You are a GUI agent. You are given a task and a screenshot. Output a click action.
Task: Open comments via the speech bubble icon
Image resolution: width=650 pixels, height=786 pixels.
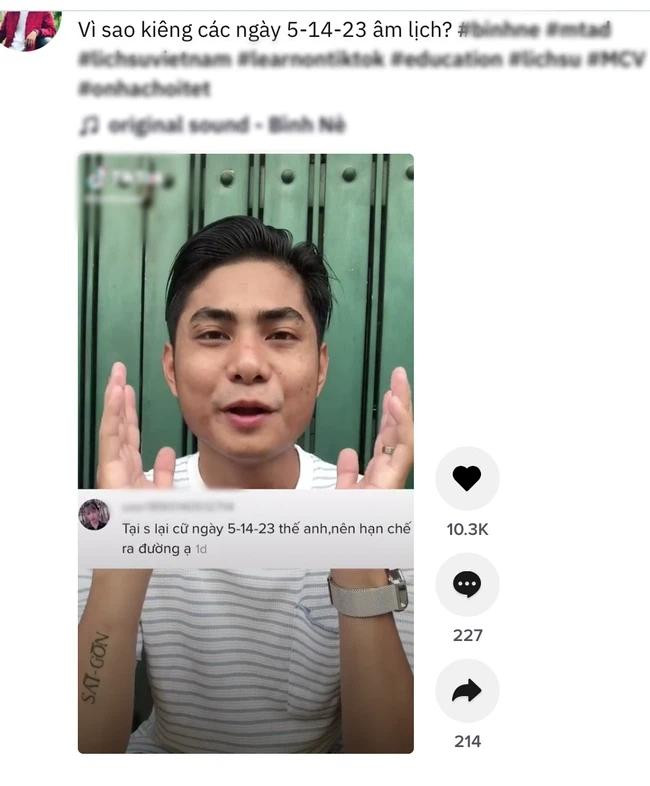pos(467,584)
